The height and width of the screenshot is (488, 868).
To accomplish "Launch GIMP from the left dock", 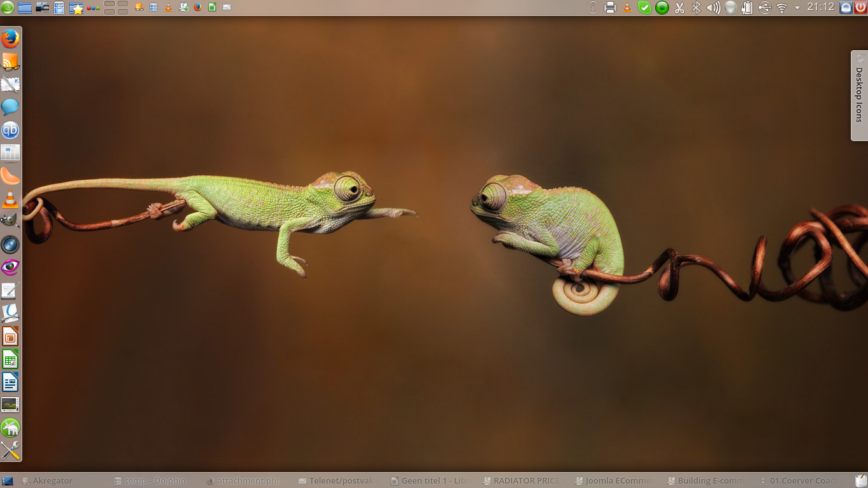I will coord(10,221).
